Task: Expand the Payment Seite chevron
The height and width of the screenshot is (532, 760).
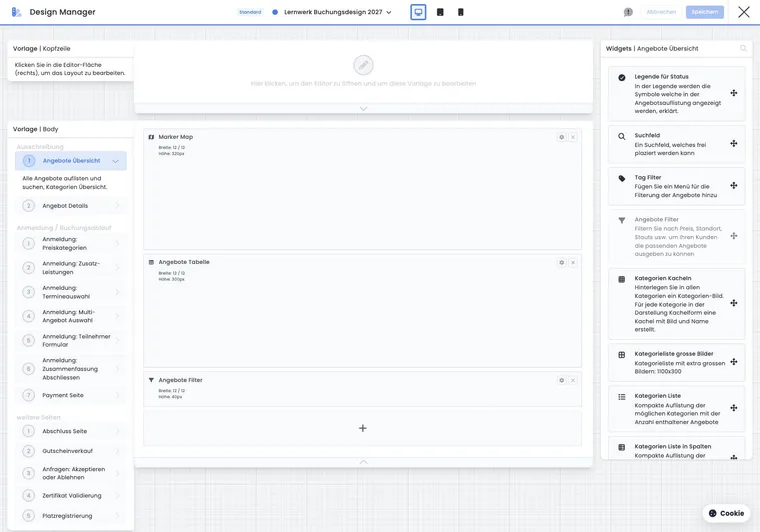Action: click(x=117, y=395)
